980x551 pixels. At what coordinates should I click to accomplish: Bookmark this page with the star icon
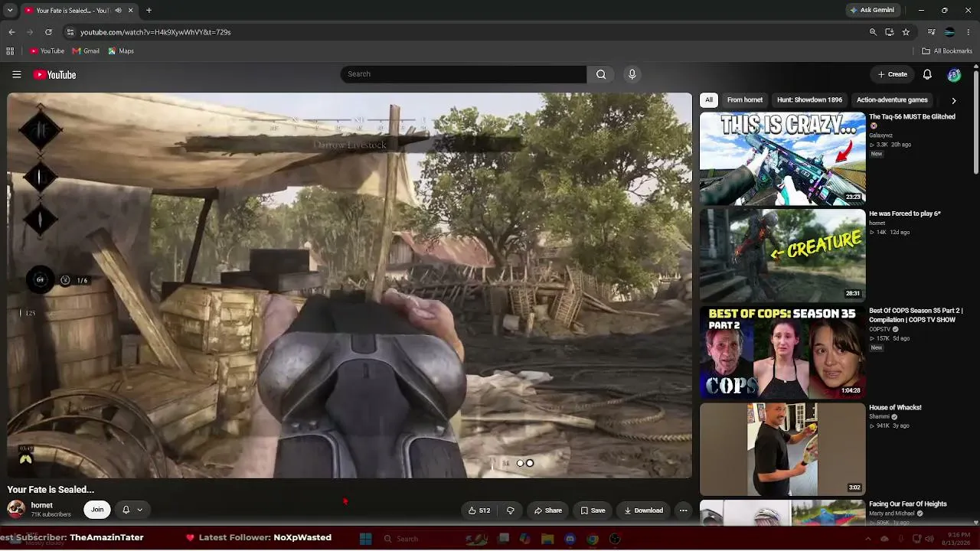(x=906, y=32)
